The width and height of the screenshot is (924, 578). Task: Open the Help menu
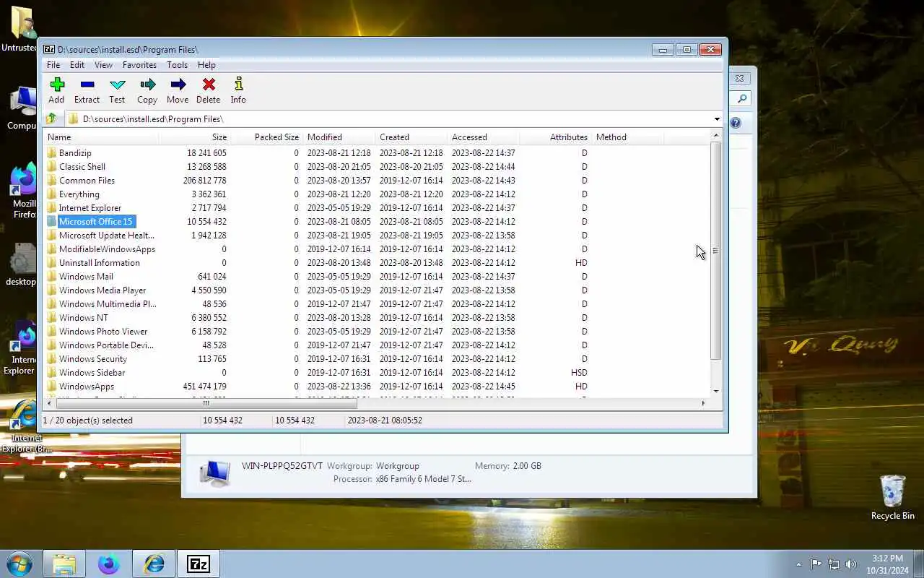click(206, 65)
